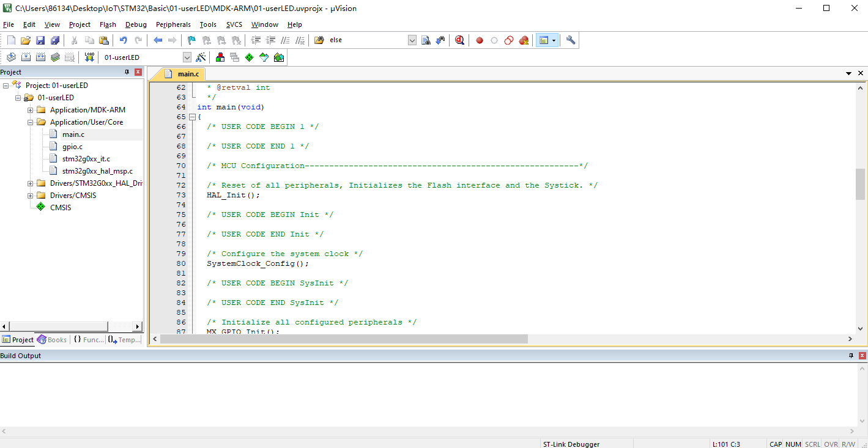Collapse the Project: 01-userLED root node
This screenshot has width=868, height=448.
[6, 86]
